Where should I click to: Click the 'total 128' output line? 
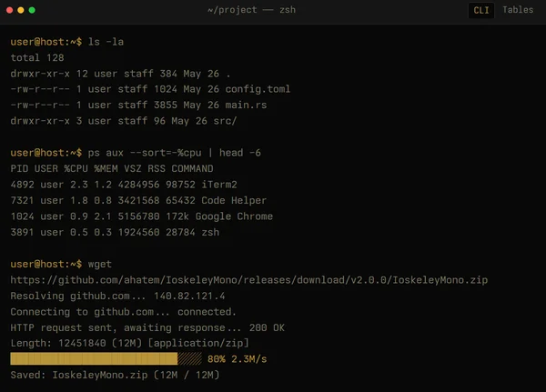click(x=37, y=57)
